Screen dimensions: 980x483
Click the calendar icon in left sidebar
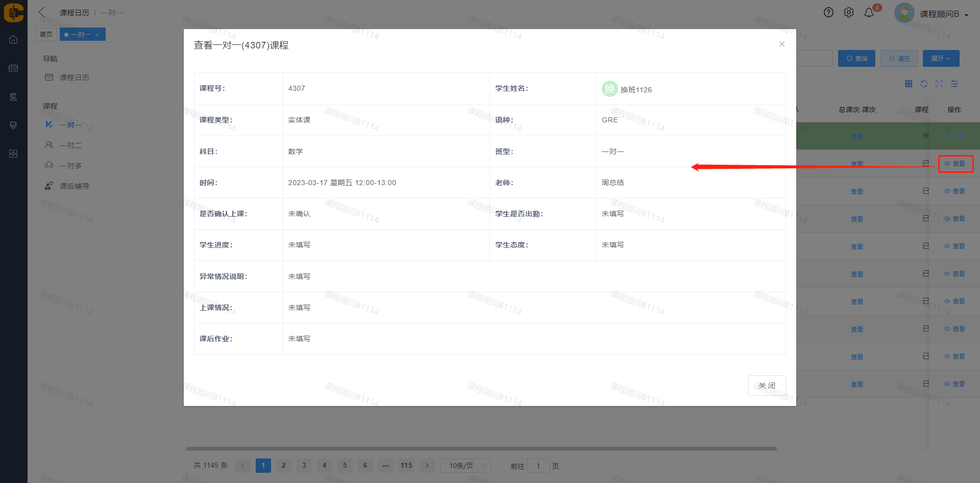13,68
